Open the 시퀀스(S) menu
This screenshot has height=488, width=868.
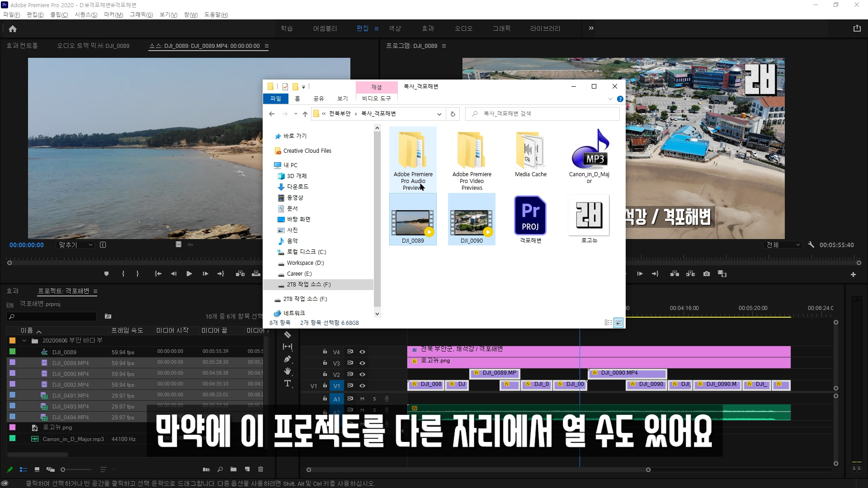click(x=86, y=15)
